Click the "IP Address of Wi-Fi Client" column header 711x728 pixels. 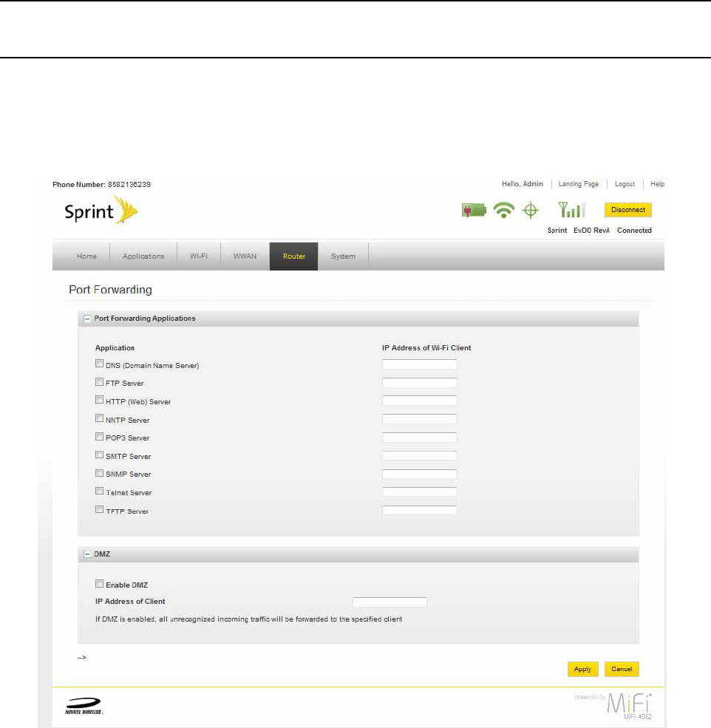coord(426,348)
